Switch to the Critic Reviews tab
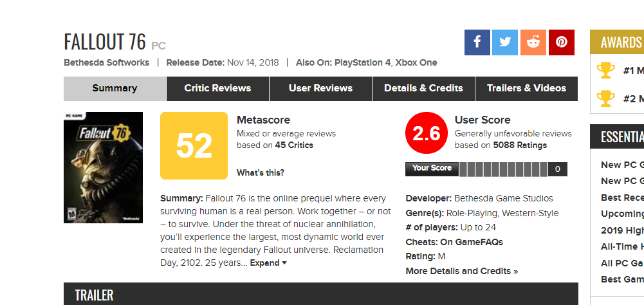The width and height of the screenshot is (644, 305). pos(217,88)
